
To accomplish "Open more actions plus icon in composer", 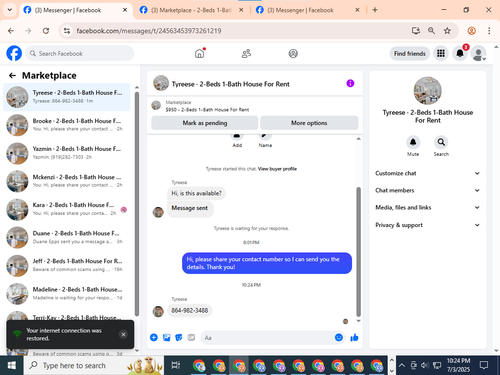I will click(x=154, y=338).
